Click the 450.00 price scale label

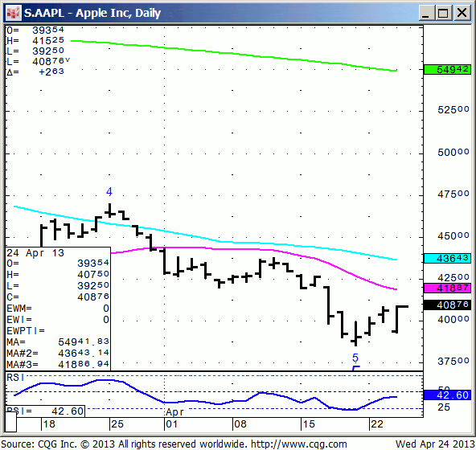pyautogui.click(x=453, y=235)
